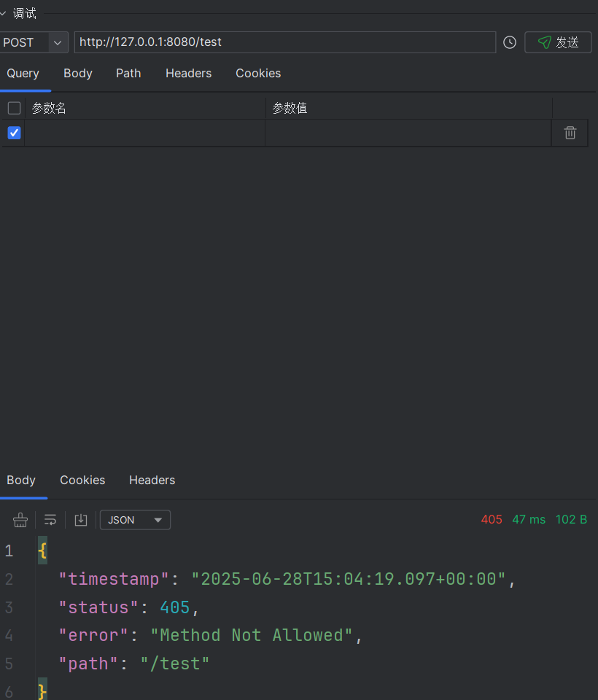Click the format response broom icon
The height and width of the screenshot is (700, 598).
20,520
